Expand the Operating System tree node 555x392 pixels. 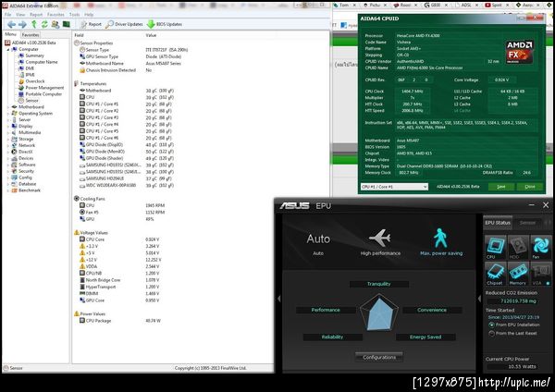click(x=8, y=114)
